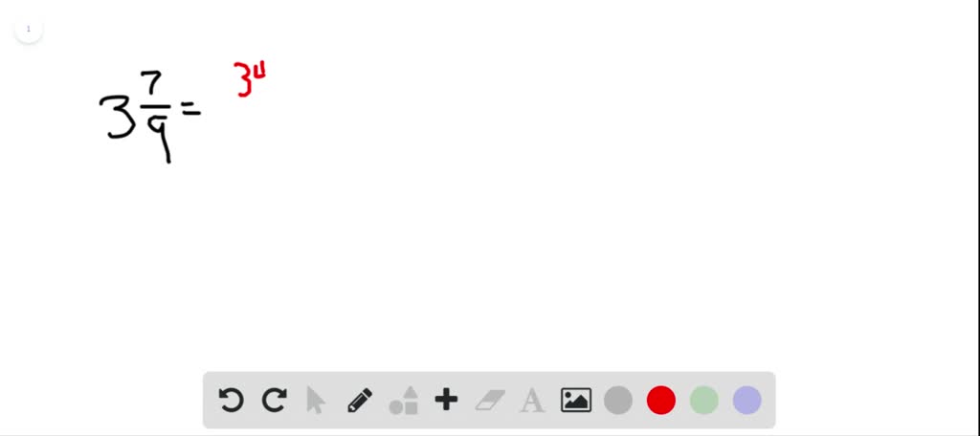Redo the undone stroke
The width and height of the screenshot is (980, 436).
click(274, 401)
